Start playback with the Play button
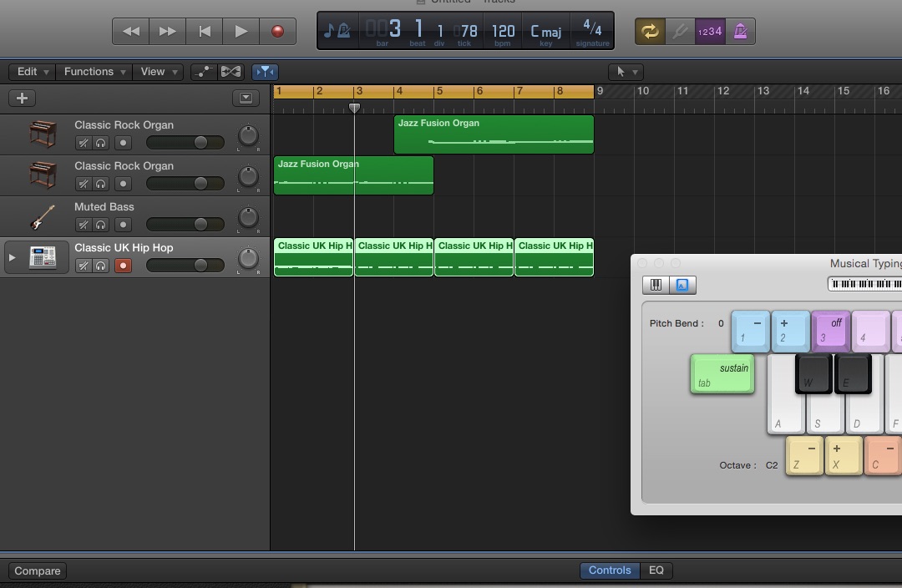 coord(241,32)
